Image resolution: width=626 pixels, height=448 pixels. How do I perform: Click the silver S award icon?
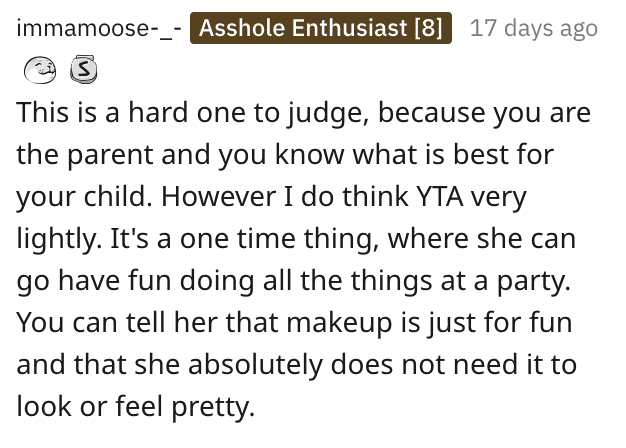83,69
